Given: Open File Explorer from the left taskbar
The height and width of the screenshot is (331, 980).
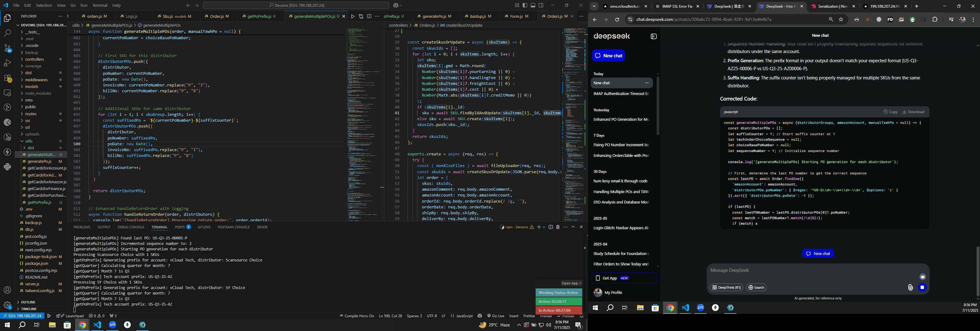Looking at the screenshot, I should pos(52,325).
